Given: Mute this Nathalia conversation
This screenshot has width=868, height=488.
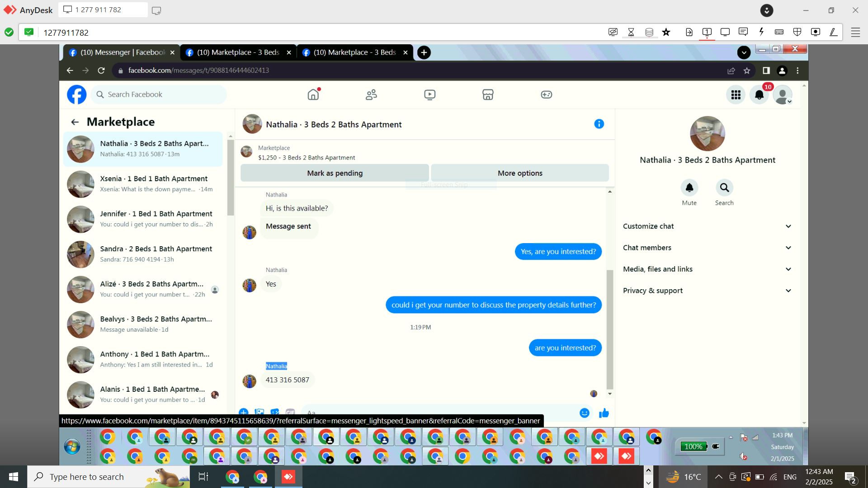Looking at the screenshot, I should coord(689,188).
